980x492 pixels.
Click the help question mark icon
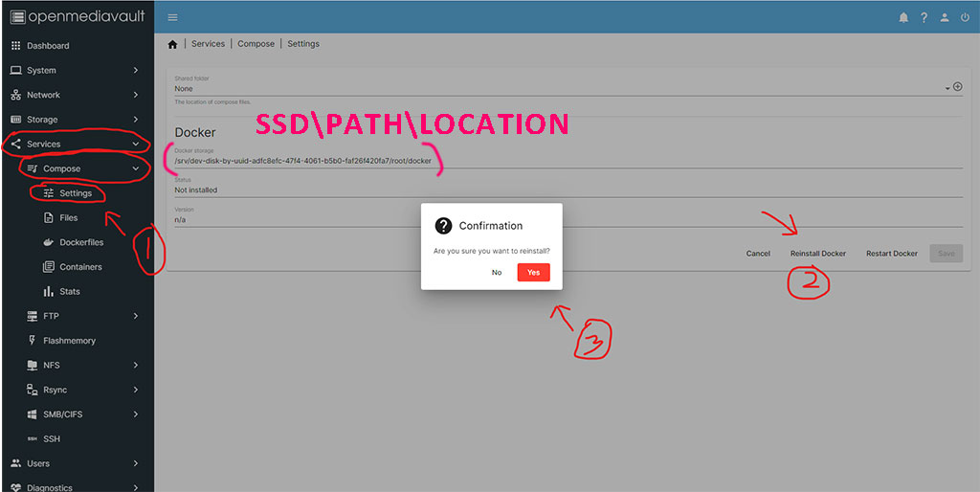pyautogui.click(x=924, y=17)
